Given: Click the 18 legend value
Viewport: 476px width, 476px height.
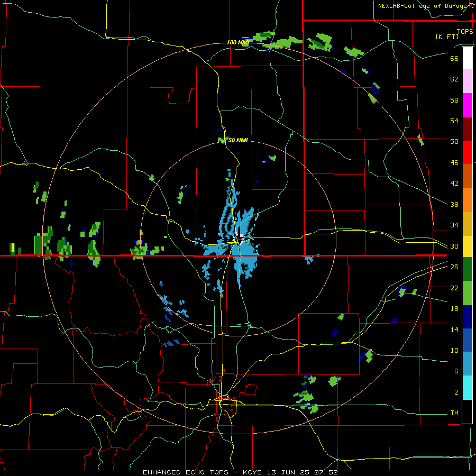Looking at the screenshot, I should [x=454, y=309].
